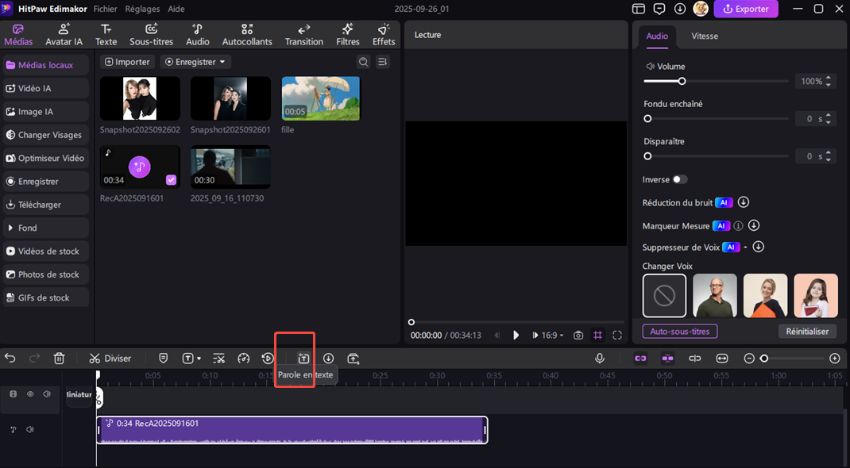Click the speed gauge icon in timeline toolbar
The width and height of the screenshot is (850, 468).
(243, 358)
